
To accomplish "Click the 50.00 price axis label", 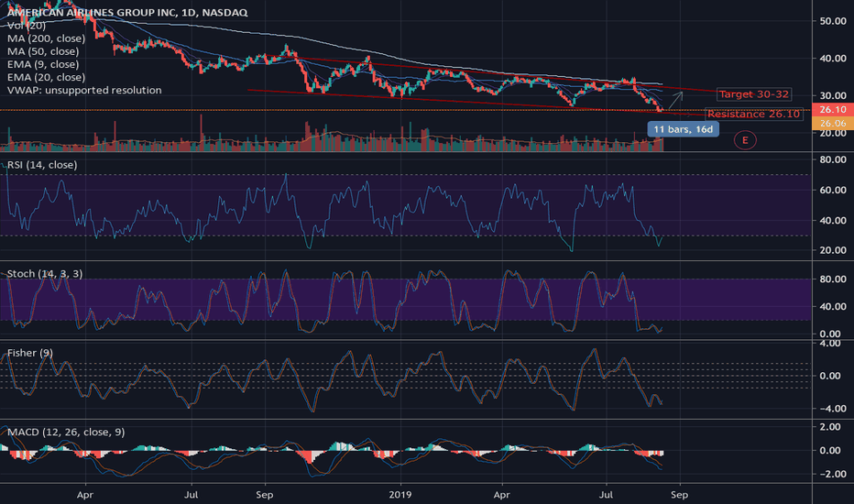I will [x=833, y=21].
